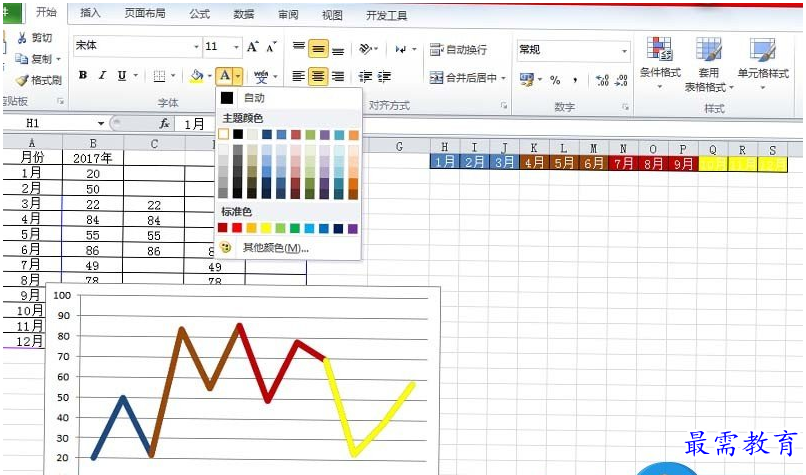Open the font name dropdown (宋体)
This screenshot has height=475, width=806.
[196, 47]
